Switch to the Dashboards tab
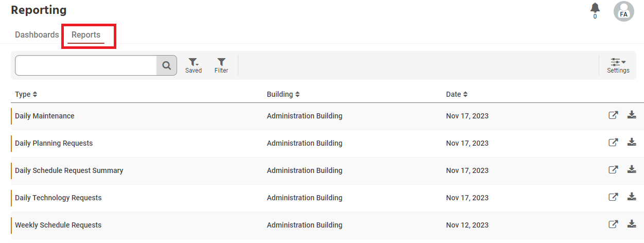Screen dimensions: 644x243 (x=37, y=35)
